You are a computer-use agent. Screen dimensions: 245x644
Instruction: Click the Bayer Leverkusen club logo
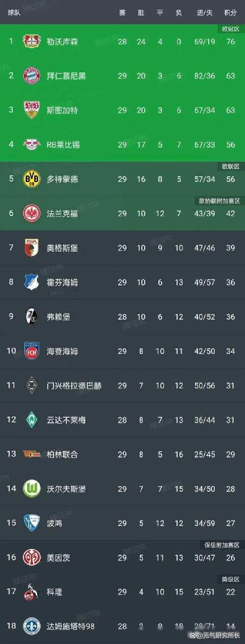click(32, 41)
